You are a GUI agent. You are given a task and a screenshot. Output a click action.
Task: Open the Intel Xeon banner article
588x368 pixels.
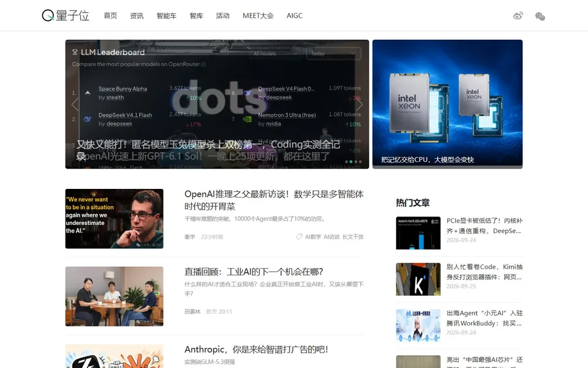[x=447, y=104]
